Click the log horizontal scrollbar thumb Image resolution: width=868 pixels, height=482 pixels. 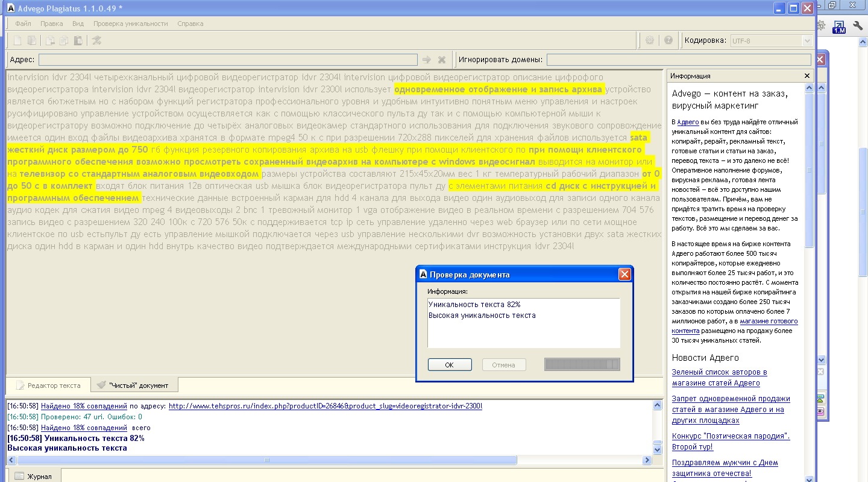tap(266, 460)
